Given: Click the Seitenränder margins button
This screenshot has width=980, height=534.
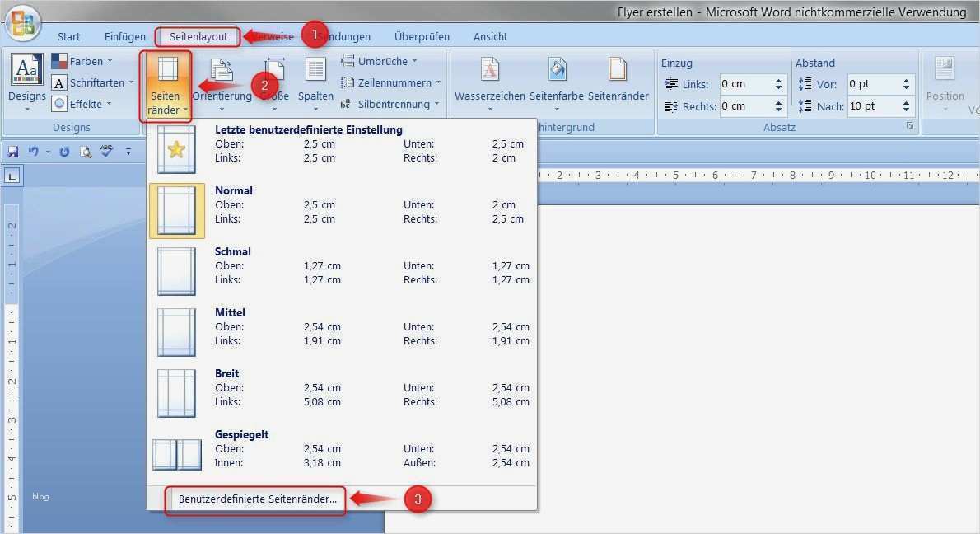Looking at the screenshot, I should pyautogui.click(x=166, y=86).
